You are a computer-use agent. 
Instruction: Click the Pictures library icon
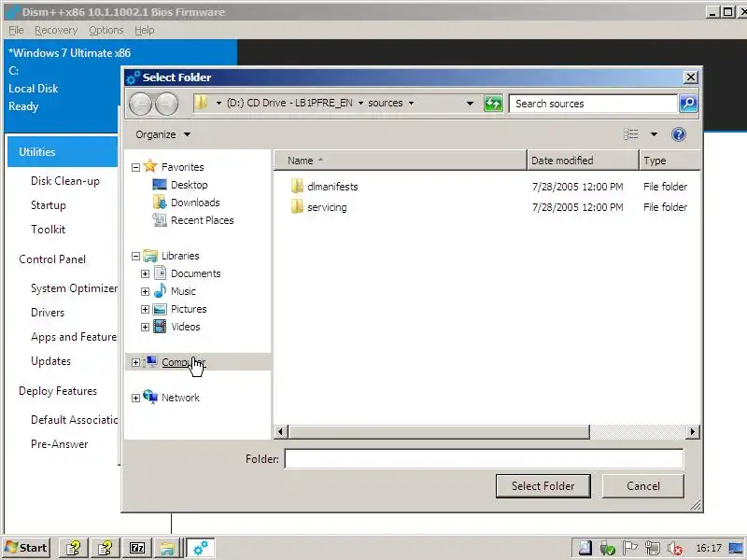tap(160, 309)
